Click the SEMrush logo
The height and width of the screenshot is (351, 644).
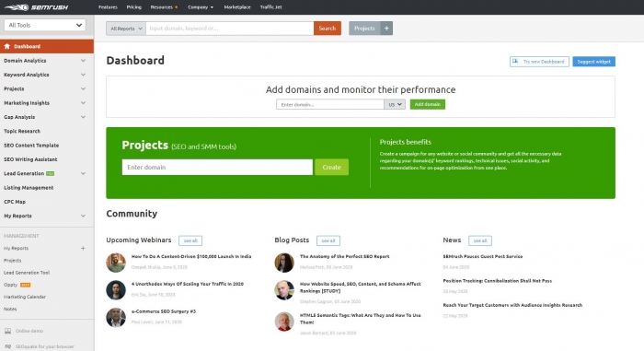point(36,7)
